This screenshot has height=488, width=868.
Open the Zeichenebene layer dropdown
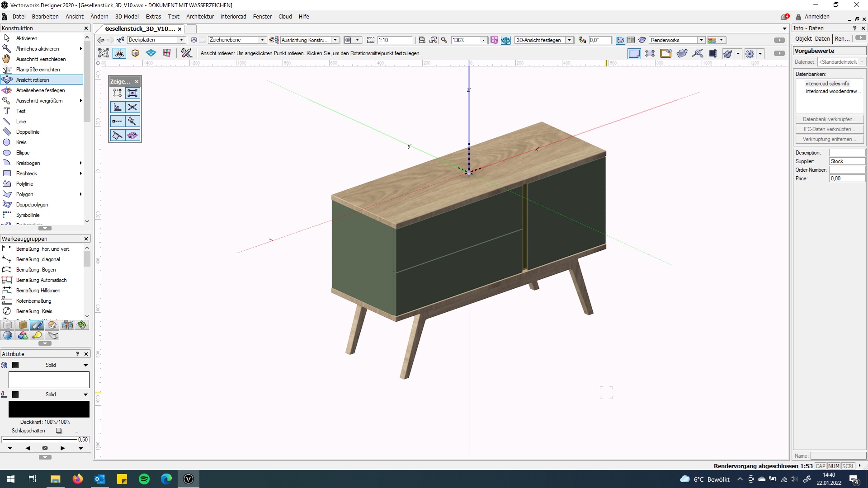pos(237,40)
